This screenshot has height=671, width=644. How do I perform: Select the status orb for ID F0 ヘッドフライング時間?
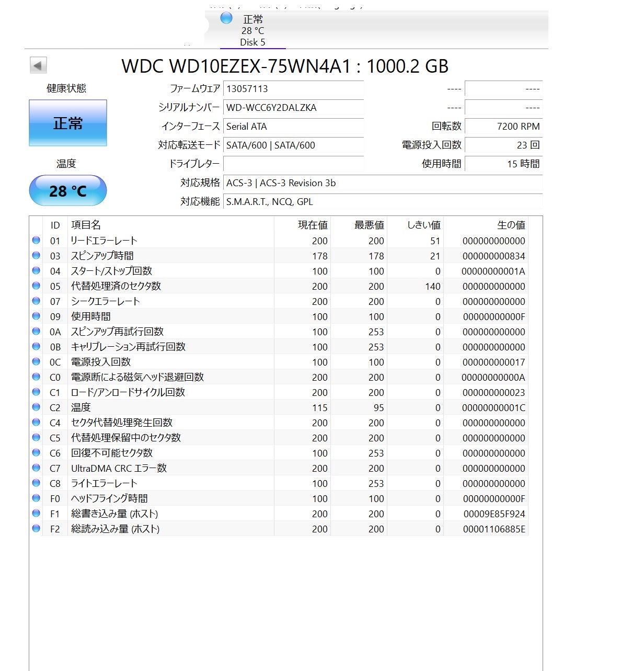[x=36, y=498]
